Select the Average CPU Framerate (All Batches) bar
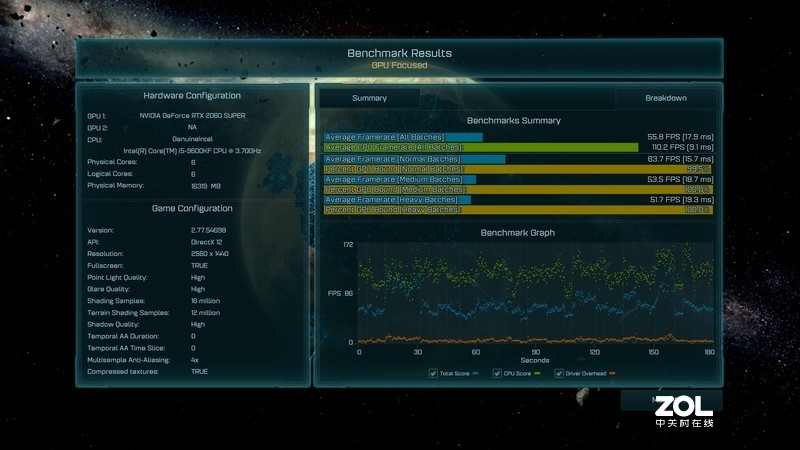The height and width of the screenshot is (450, 800). tap(481, 147)
